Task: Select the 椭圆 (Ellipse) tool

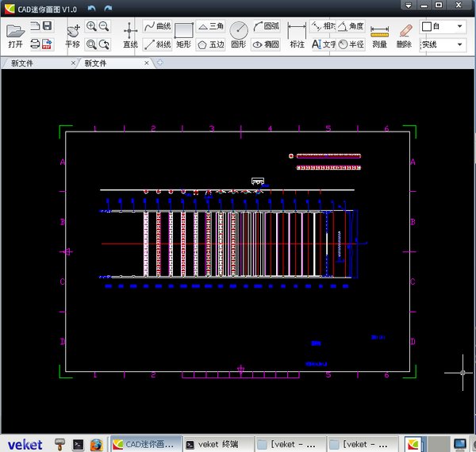Action: pyautogui.click(x=266, y=45)
